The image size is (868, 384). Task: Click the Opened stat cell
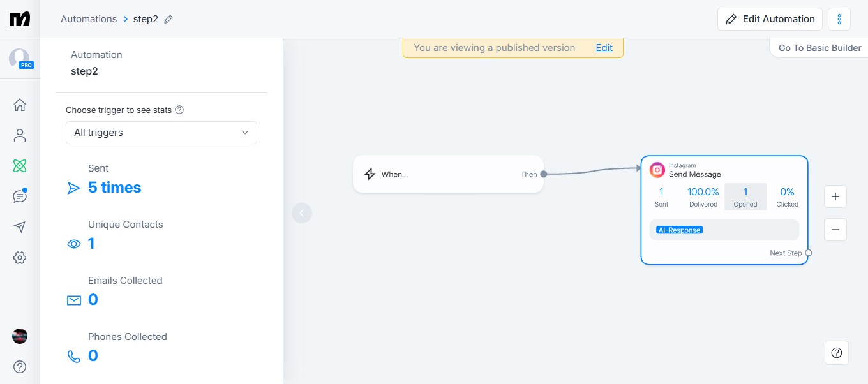point(745,197)
